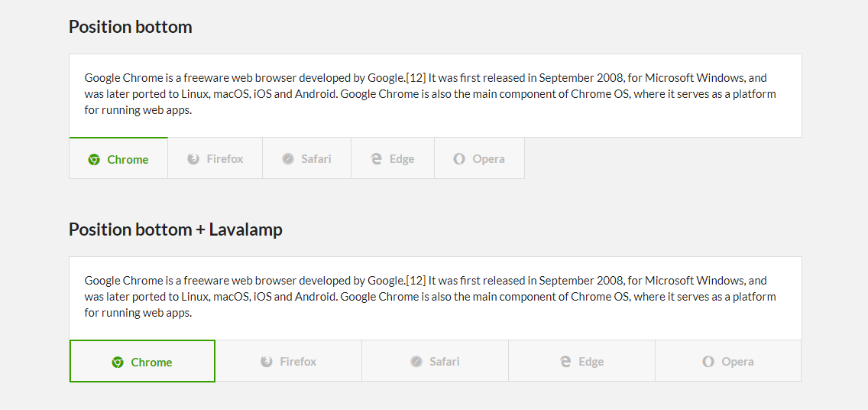Image resolution: width=868 pixels, height=410 pixels.
Task: Select the active Chrome tab under Position bottom
Action: (119, 159)
